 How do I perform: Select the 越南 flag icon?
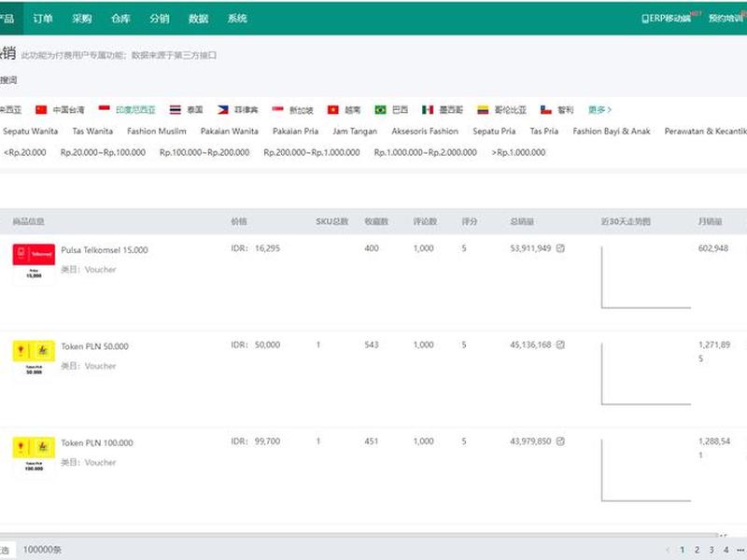[333, 110]
